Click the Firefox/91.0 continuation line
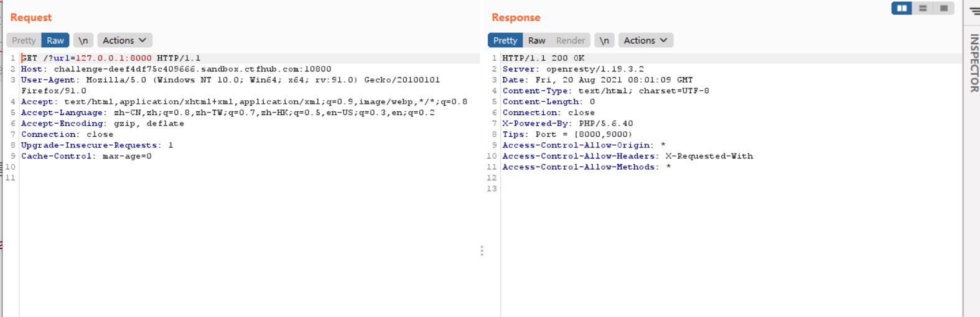Screen dimensions: 980x317 coord(54,91)
